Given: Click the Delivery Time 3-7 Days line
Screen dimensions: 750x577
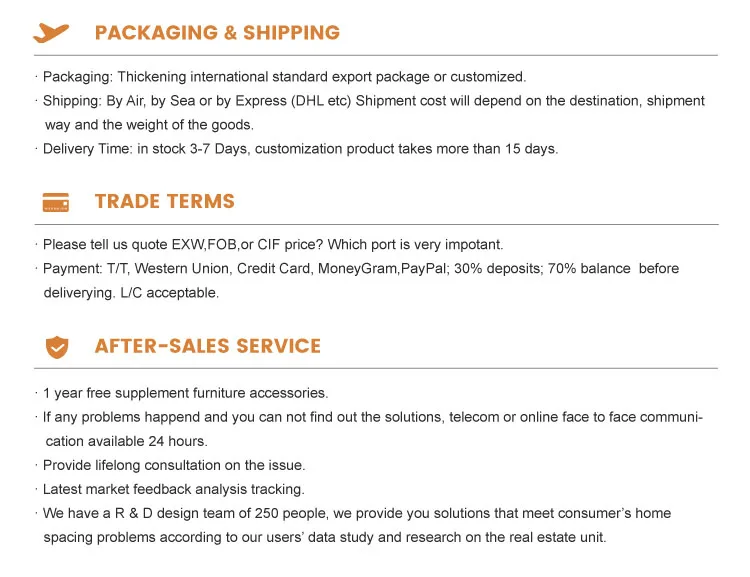Looking at the screenshot, I should [300, 149].
